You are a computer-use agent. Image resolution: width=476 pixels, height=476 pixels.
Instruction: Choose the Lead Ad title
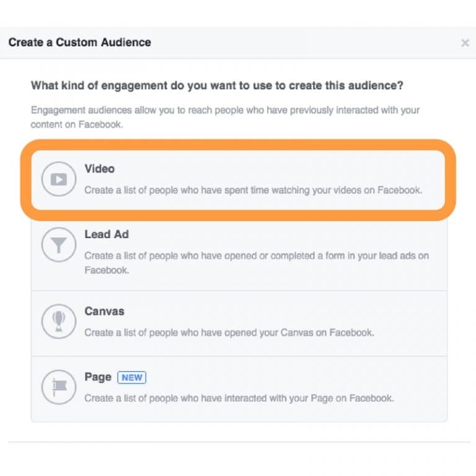pyautogui.click(x=107, y=234)
